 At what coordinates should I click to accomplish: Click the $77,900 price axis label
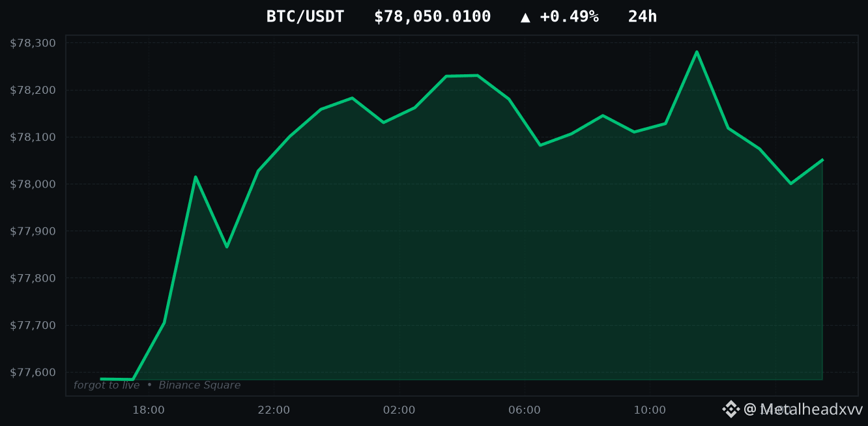pyautogui.click(x=33, y=231)
